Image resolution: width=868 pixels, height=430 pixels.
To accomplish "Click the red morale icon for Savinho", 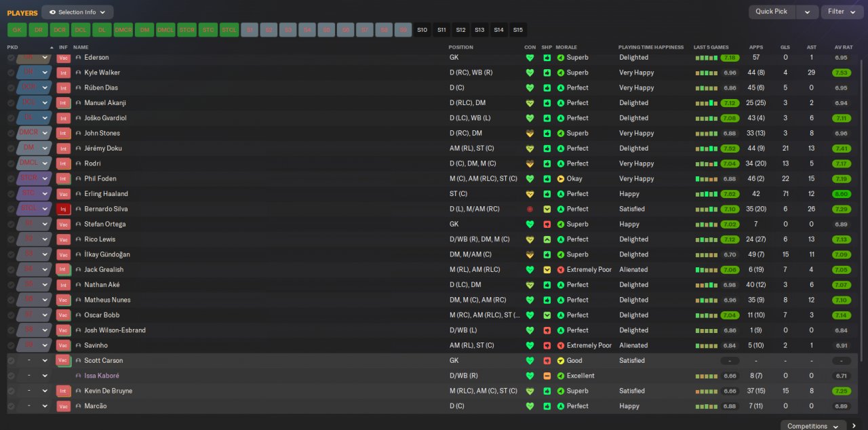I will point(561,345).
